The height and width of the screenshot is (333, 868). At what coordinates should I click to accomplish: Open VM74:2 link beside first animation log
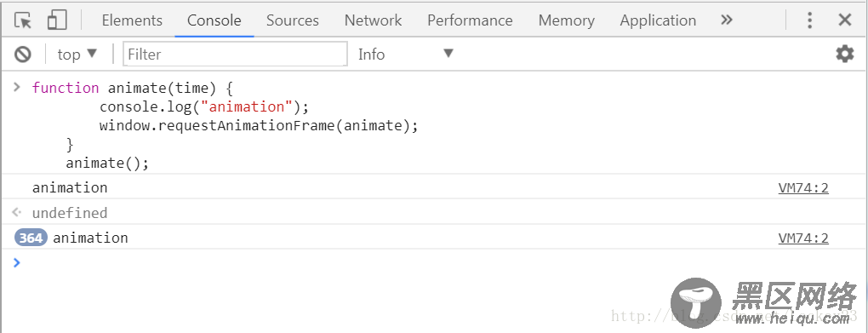803,188
